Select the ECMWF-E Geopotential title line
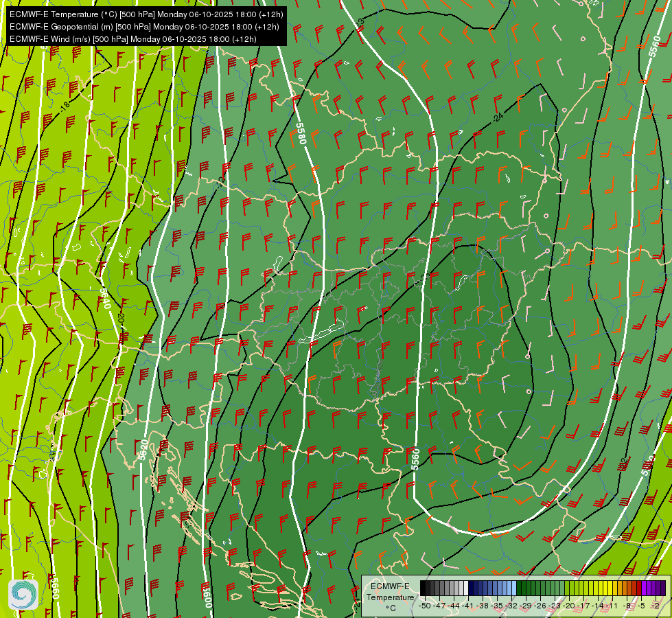Image resolution: width=672 pixels, height=618 pixels. [x=144, y=27]
